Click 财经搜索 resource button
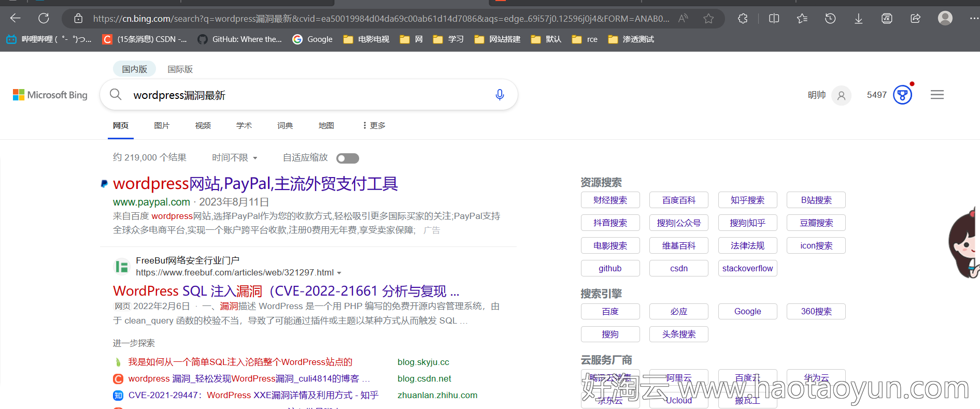The width and height of the screenshot is (980, 409). [x=610, y=200]
